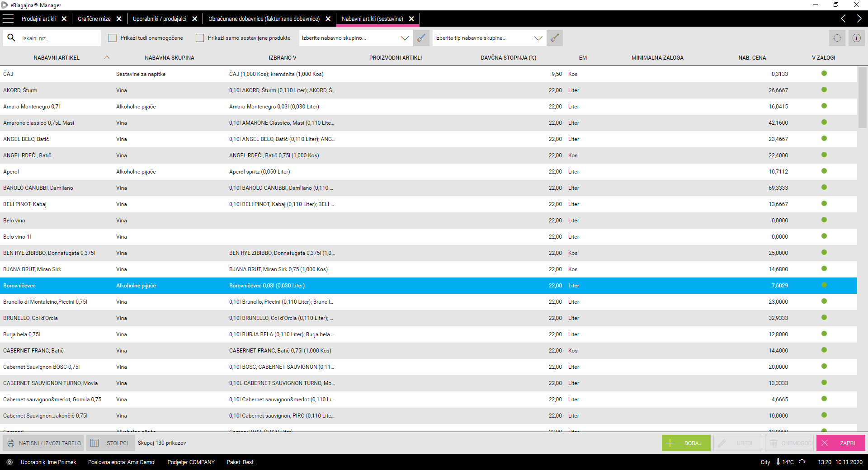Switch to the Grafične mize tab
Image resolution: width=868 pixels, height=470 pixels.
[x=94, y=19]
